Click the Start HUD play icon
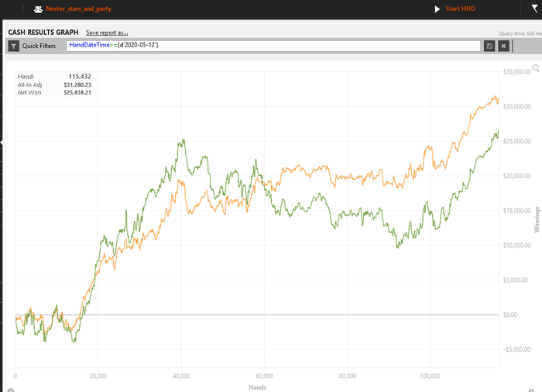 click(x=437, y=9)
